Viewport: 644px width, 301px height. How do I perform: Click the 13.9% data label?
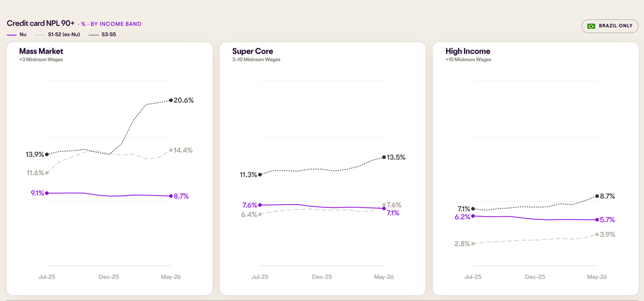(x=35, y=154)
